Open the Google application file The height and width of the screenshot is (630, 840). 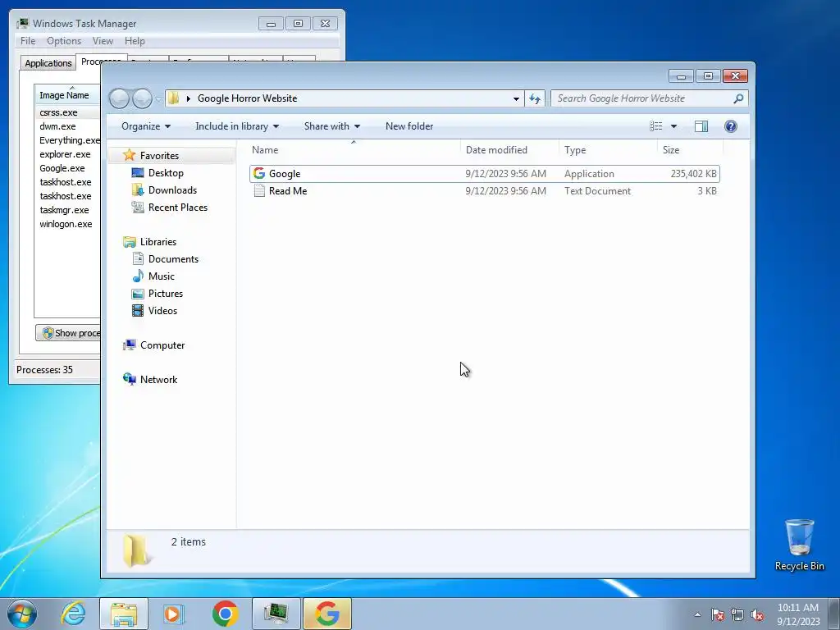(x=484, y=174)
